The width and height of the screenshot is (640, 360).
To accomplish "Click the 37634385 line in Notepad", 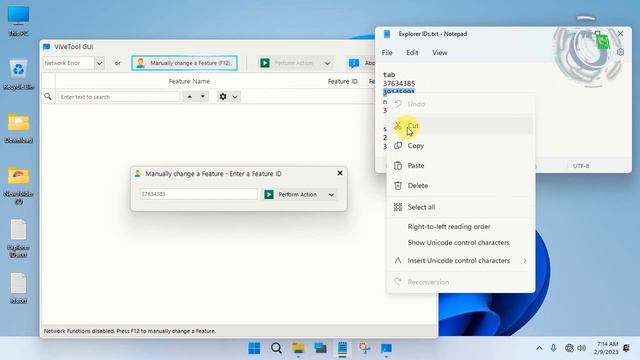I will 399,83.
